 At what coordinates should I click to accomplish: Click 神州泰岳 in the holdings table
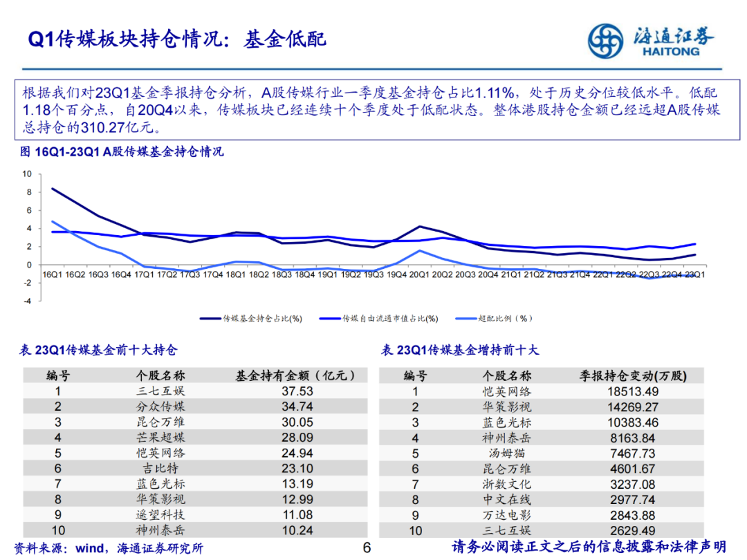pos(160,530)
